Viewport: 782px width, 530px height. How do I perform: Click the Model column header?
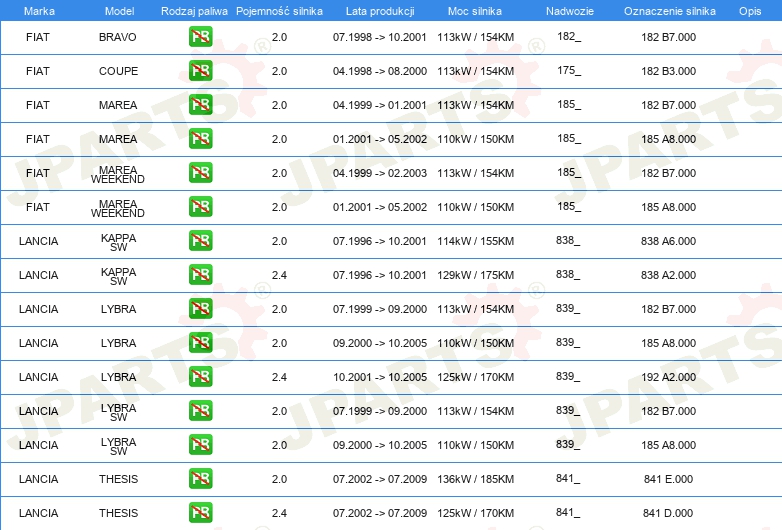pos(119,11)
